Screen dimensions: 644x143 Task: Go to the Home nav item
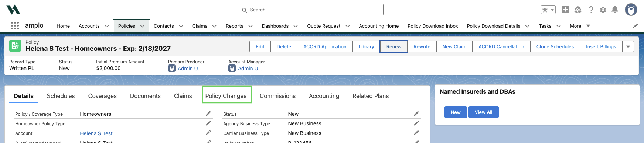point(63,26)
